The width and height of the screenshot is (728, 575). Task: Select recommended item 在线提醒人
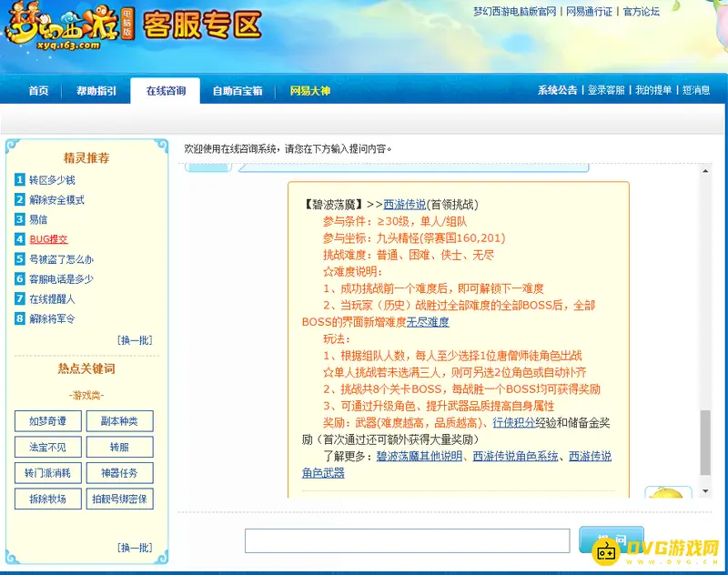(52, 298)
